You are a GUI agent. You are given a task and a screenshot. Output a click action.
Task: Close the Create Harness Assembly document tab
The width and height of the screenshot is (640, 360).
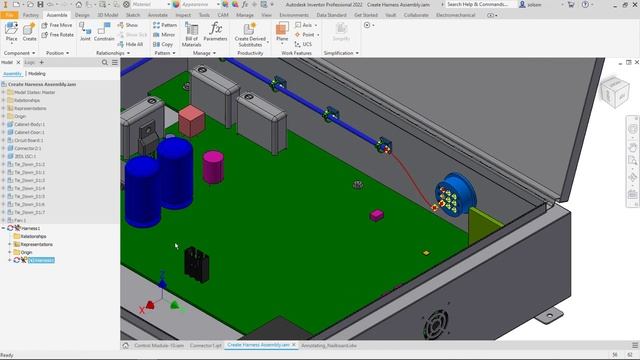(293, 345)
